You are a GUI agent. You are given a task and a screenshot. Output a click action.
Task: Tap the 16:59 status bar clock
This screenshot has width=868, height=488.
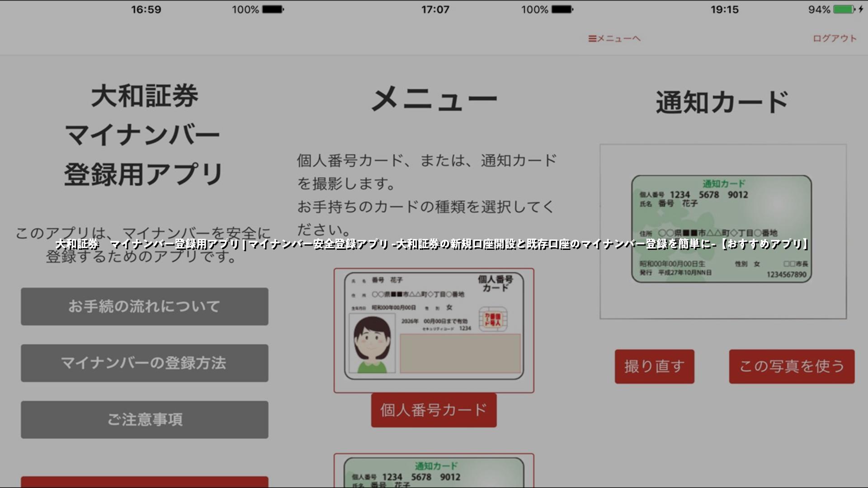146,9
